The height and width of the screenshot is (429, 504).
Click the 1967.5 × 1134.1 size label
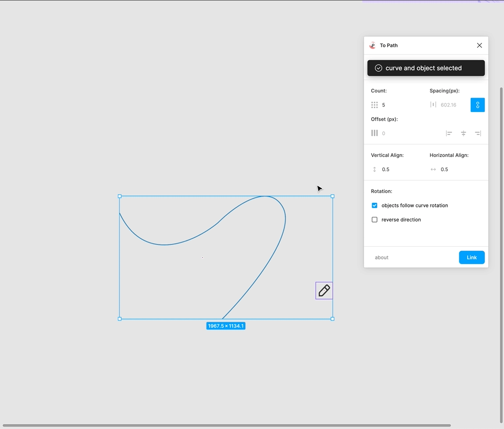coord(226,326)
